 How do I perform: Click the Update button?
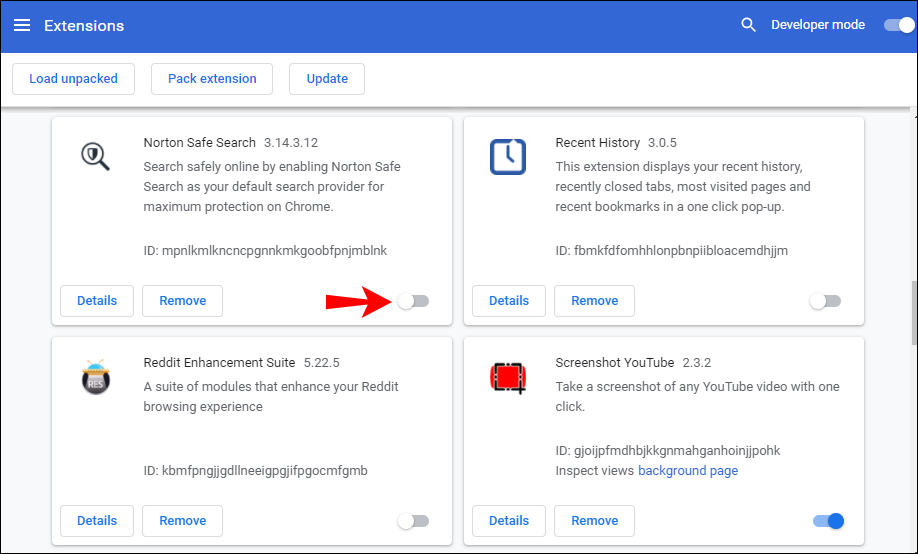(x=327, y=79)
